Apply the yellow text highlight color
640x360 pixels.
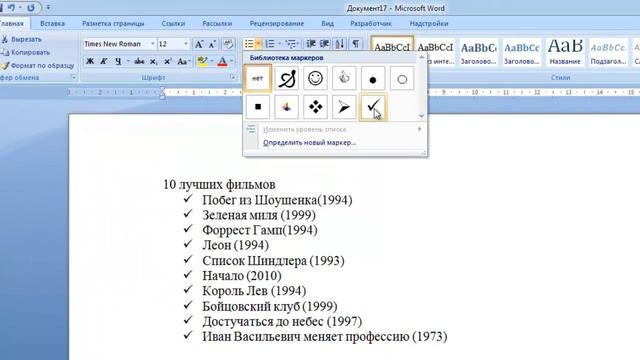click(202, 61)
